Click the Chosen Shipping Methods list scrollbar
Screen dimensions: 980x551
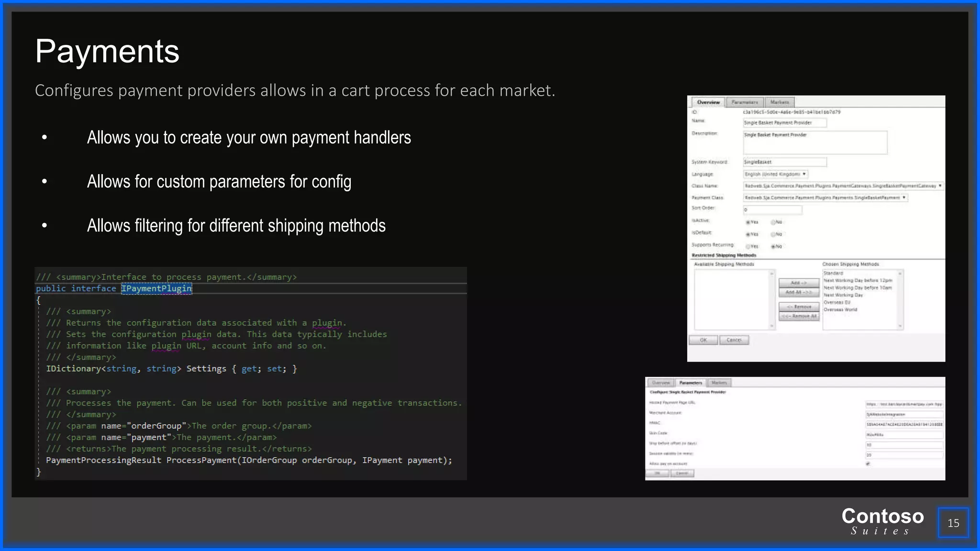(x=900, y=299)
